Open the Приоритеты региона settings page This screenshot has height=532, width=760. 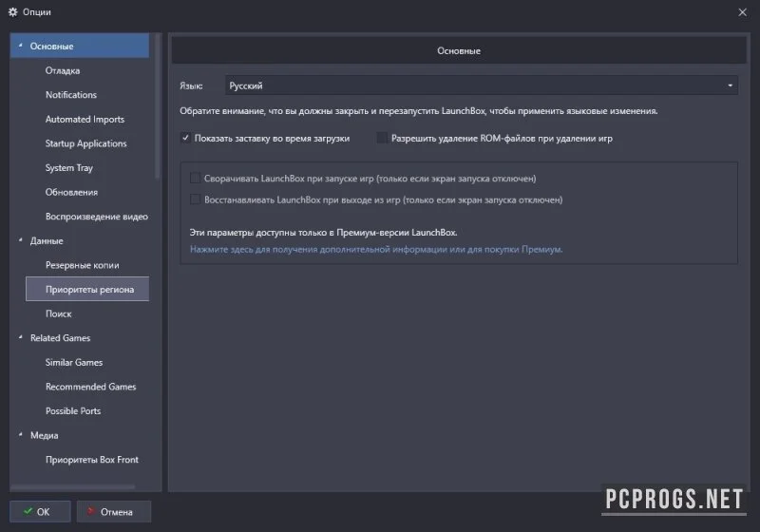pos(87,289)
